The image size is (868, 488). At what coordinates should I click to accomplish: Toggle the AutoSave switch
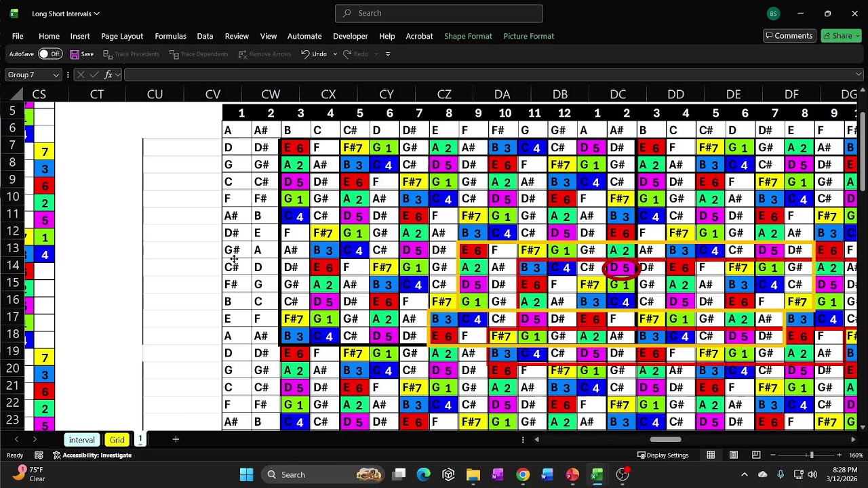click(50, 54)
